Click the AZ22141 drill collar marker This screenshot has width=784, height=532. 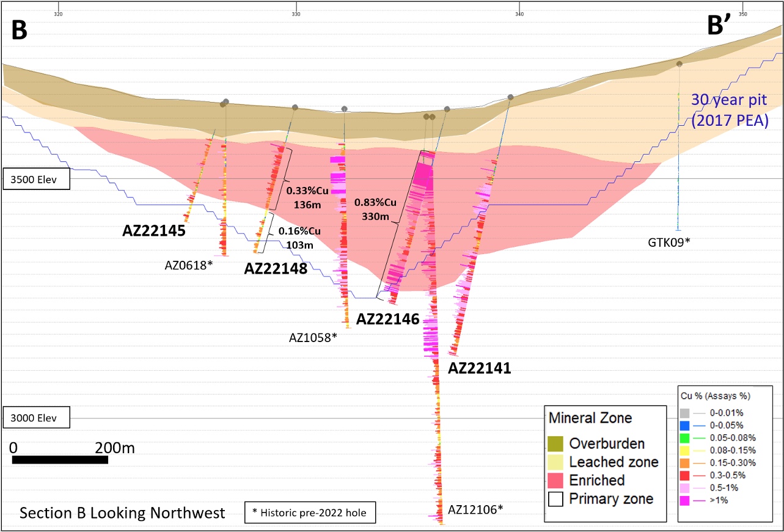511,97
